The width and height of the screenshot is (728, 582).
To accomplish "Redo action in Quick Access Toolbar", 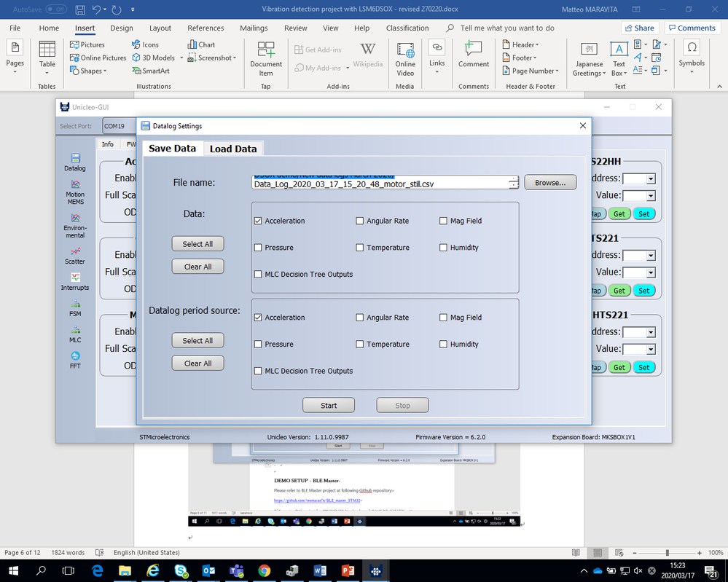I will coord(117,9).
